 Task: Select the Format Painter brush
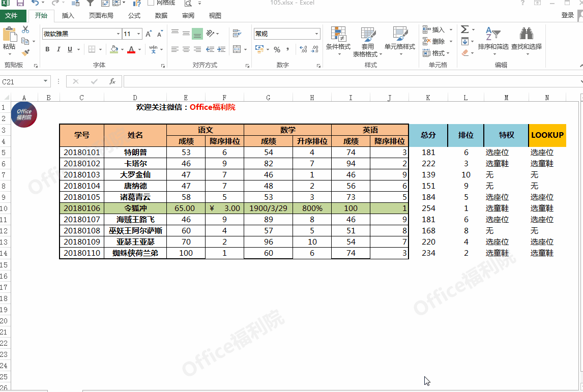[25, 53]
